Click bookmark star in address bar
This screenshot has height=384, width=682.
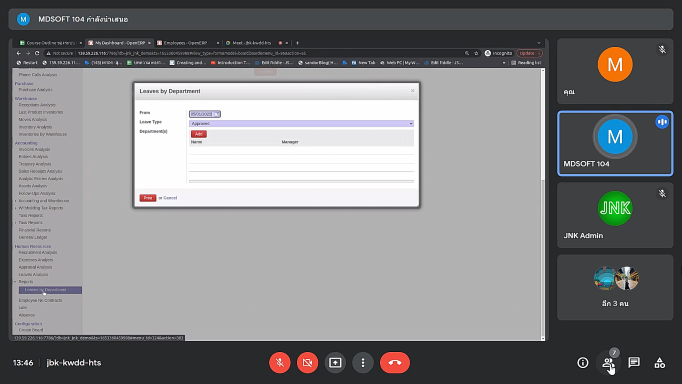coord(476,53)
